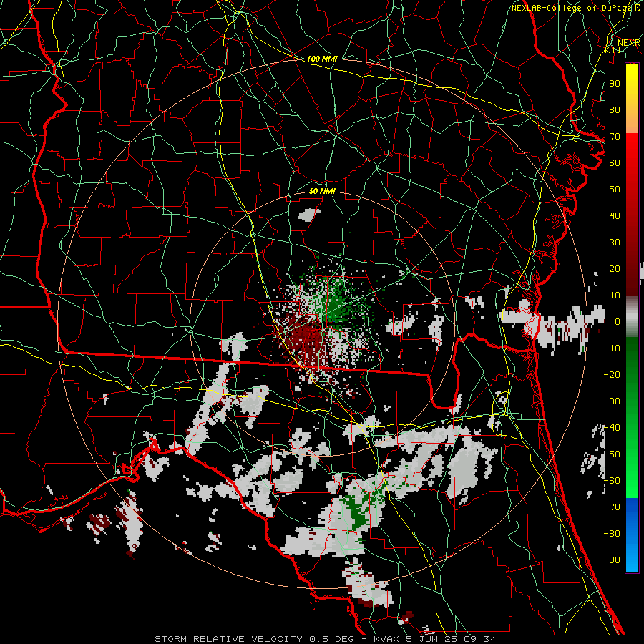Select the "20" value on velocity scale
Viewport: 644px width, 644px height.
click(615, 268)
